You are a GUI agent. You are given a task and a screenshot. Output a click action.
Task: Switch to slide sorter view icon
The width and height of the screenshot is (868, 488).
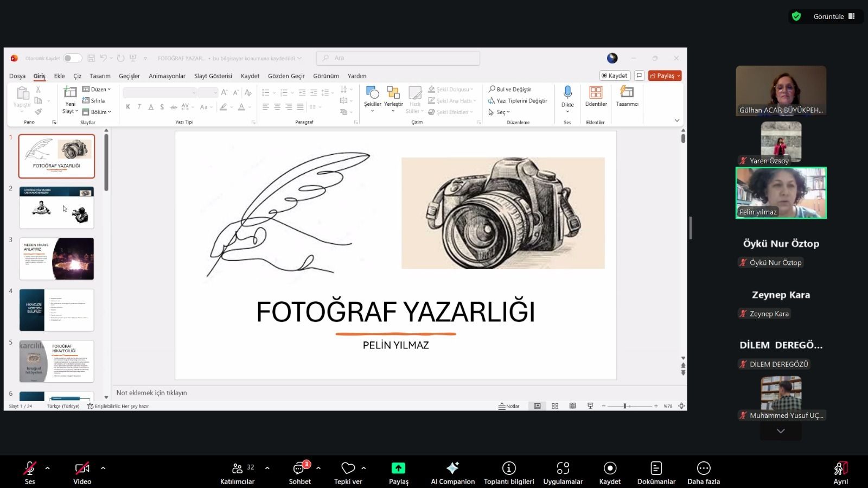click(555, 406)
